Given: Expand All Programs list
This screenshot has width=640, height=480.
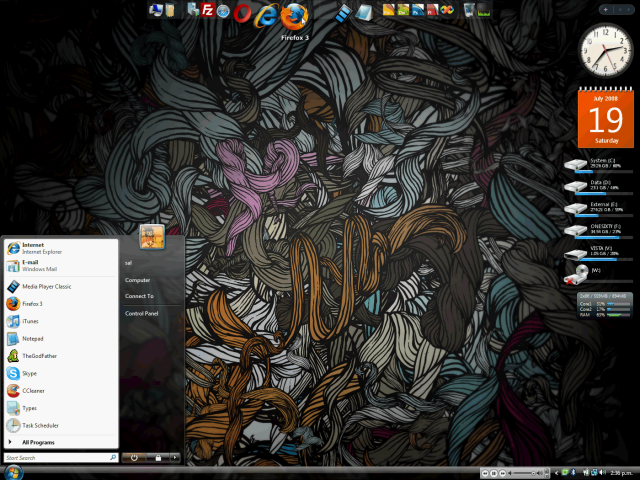Looking at the screenshot, I should point(61,442).
